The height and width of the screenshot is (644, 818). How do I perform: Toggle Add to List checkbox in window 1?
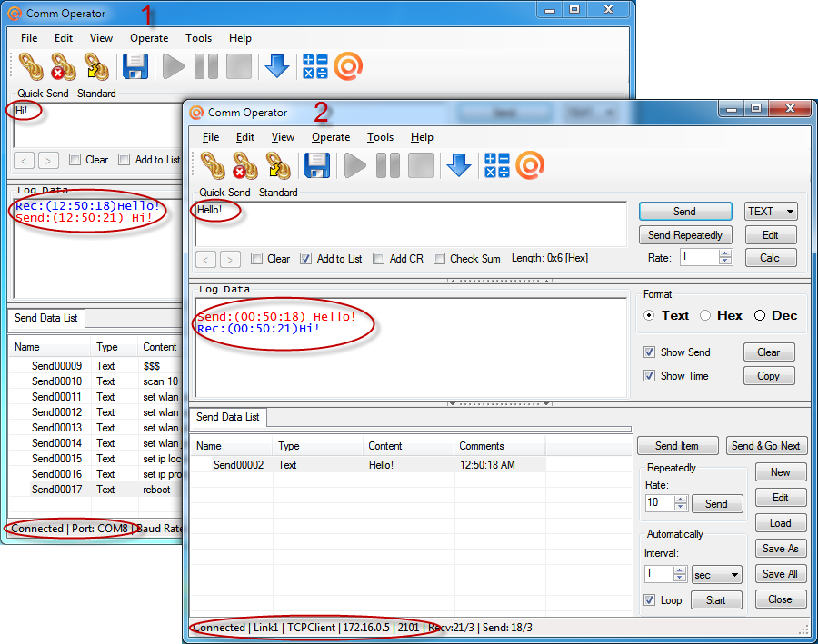(125, 160)
